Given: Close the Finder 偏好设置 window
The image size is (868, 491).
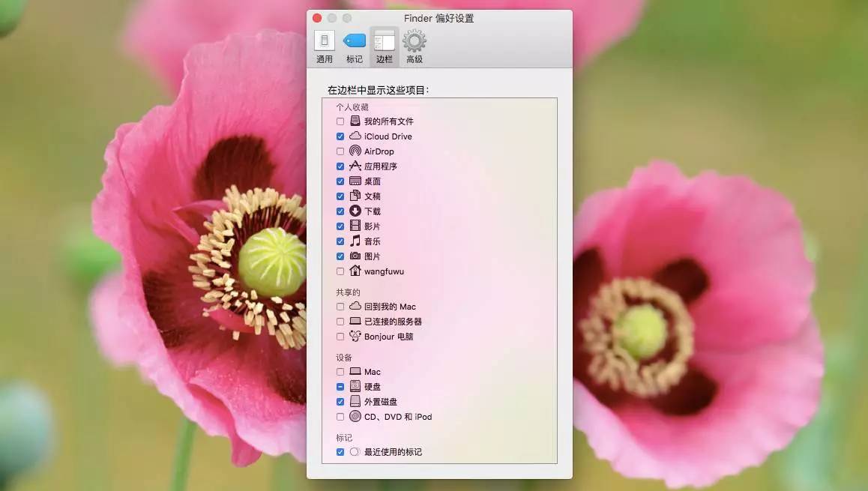Looking at the screenshot, I should [317, 18].
